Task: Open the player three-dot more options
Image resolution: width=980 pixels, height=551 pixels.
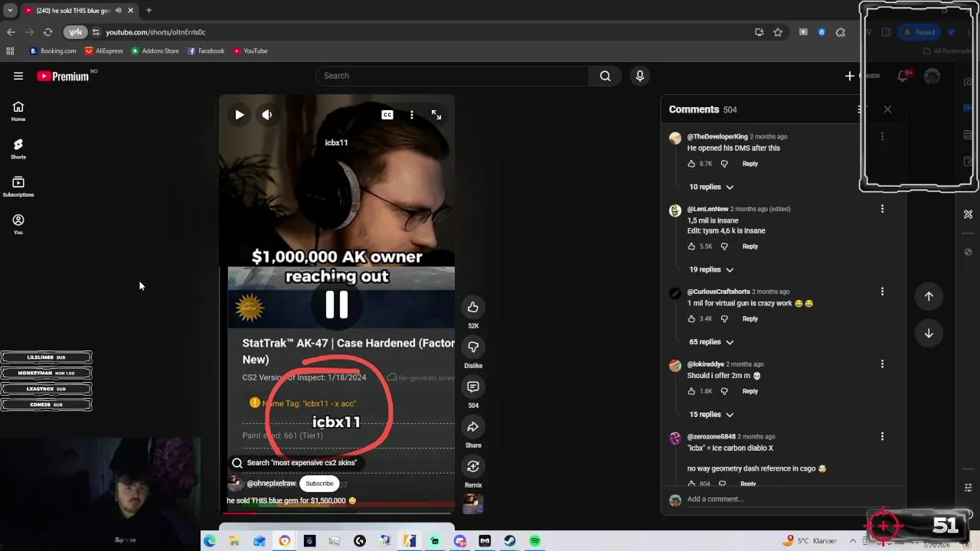Action: point(412,115)
